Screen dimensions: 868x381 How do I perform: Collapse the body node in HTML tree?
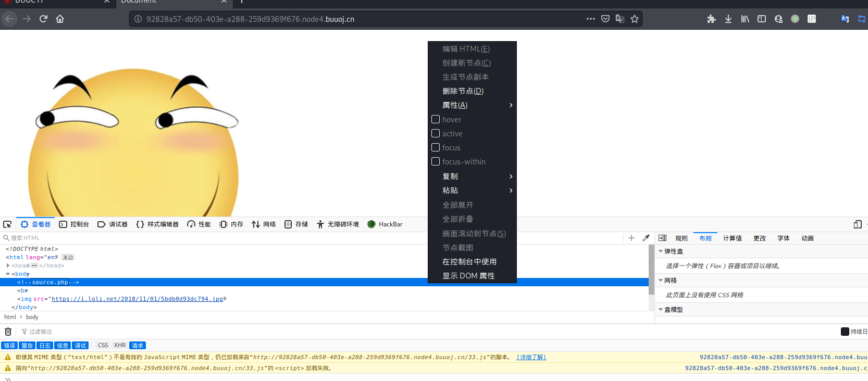tap(8, 274)
